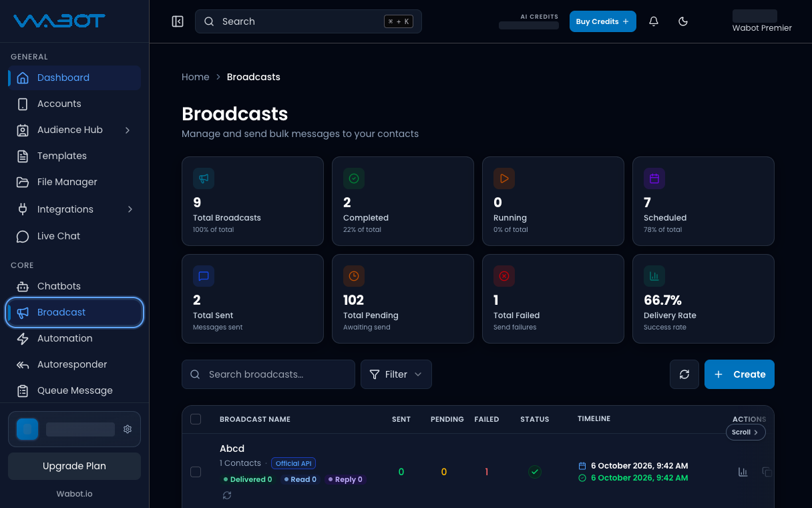The width and height of the screenshot is (812, 508).
Task: Sort by the Sent column header
Action: click(401, 419)
